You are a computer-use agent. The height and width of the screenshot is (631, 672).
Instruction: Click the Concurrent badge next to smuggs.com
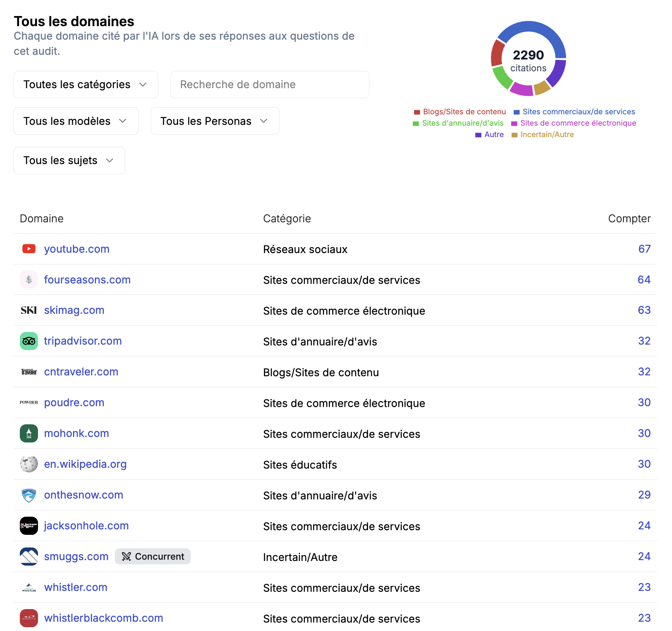click(153, 556)
